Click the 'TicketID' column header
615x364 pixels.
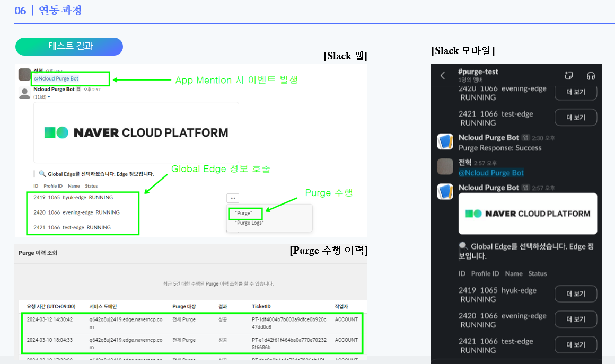(261, 306)
